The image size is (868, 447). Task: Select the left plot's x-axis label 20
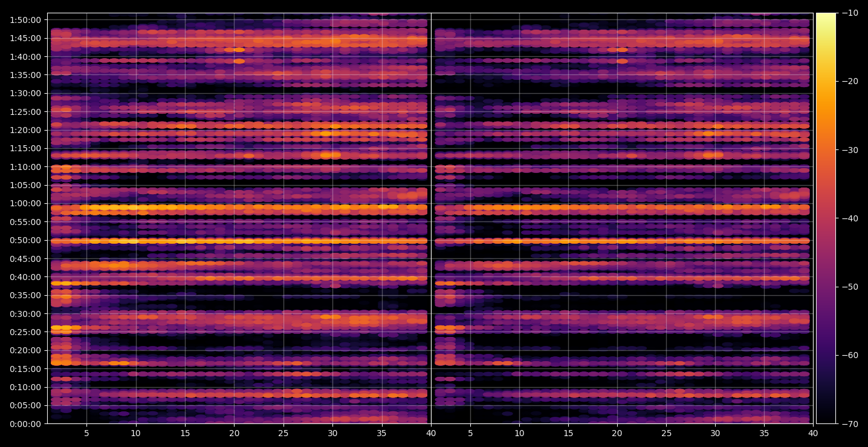234,433
